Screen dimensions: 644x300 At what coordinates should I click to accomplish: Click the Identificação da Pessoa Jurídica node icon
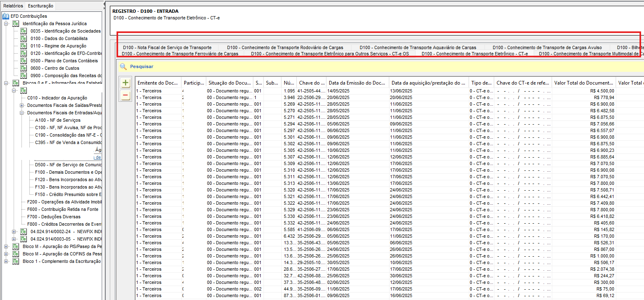(16, 24)
